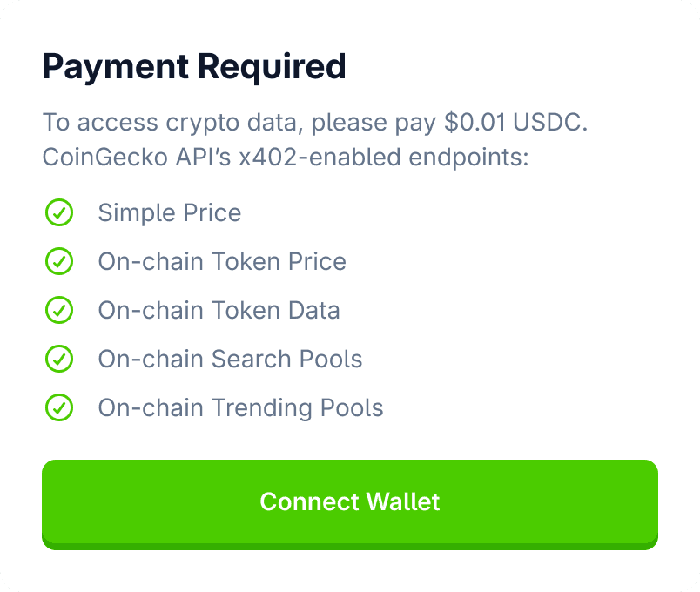Click the $0.01 price amount
This screenshot has width=700, height=592.
(475, 122)
